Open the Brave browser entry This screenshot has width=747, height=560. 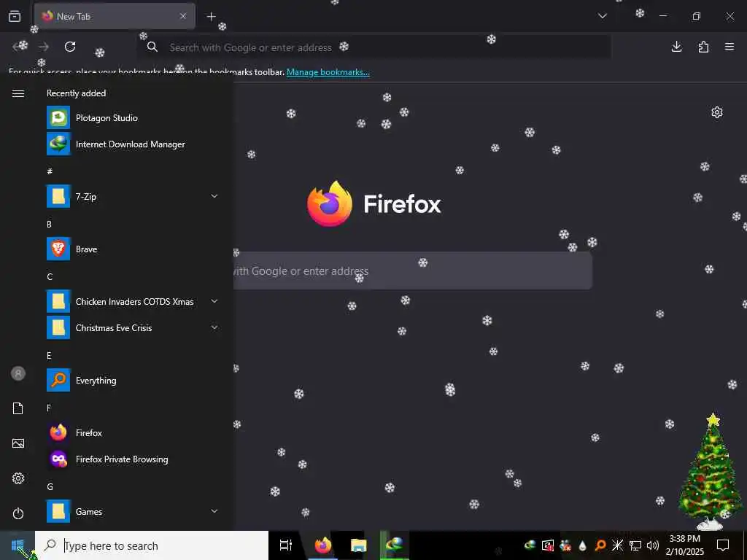pos(133,249)
